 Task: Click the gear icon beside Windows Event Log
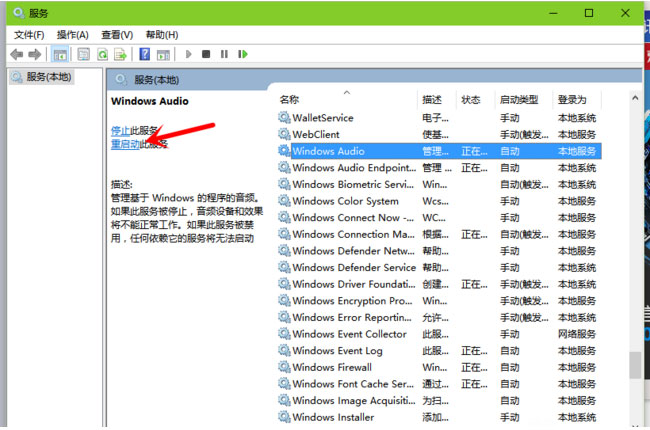coord(284,351)
